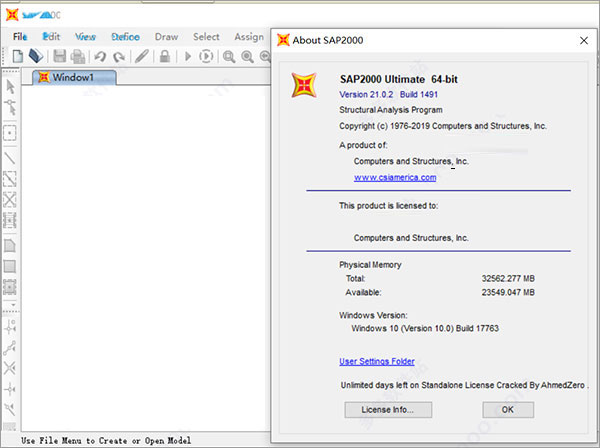Open the Draw menu

pos(166,37)
